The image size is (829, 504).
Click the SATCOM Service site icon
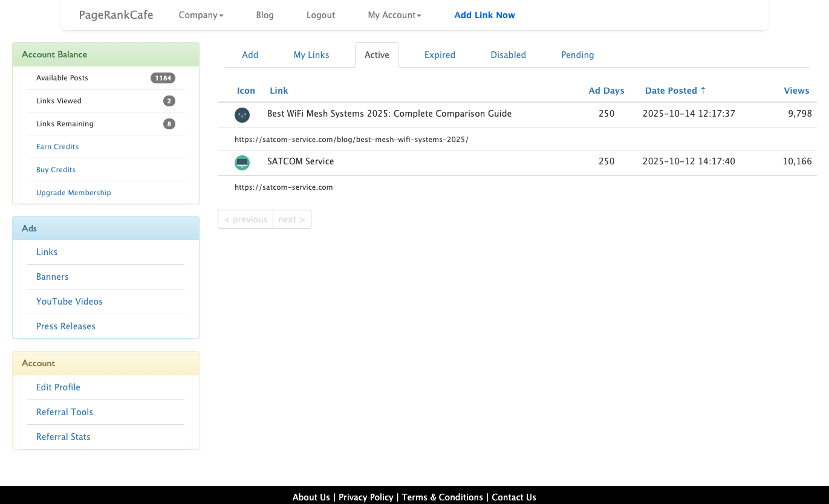(x=242, y=163)
